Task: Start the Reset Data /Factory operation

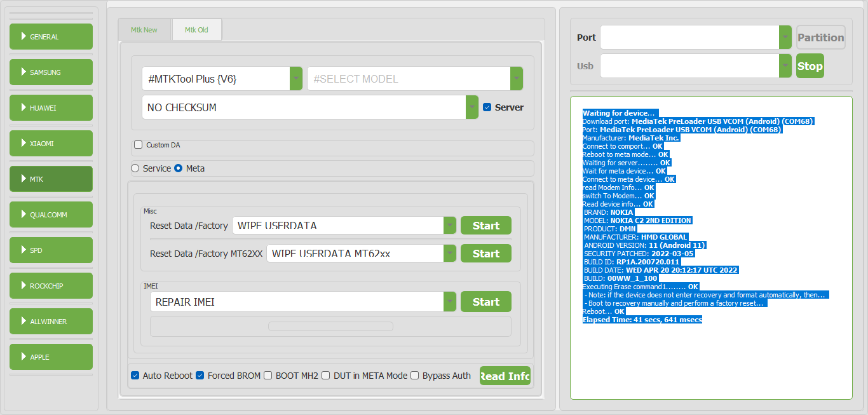Action: tap(486, 226)
